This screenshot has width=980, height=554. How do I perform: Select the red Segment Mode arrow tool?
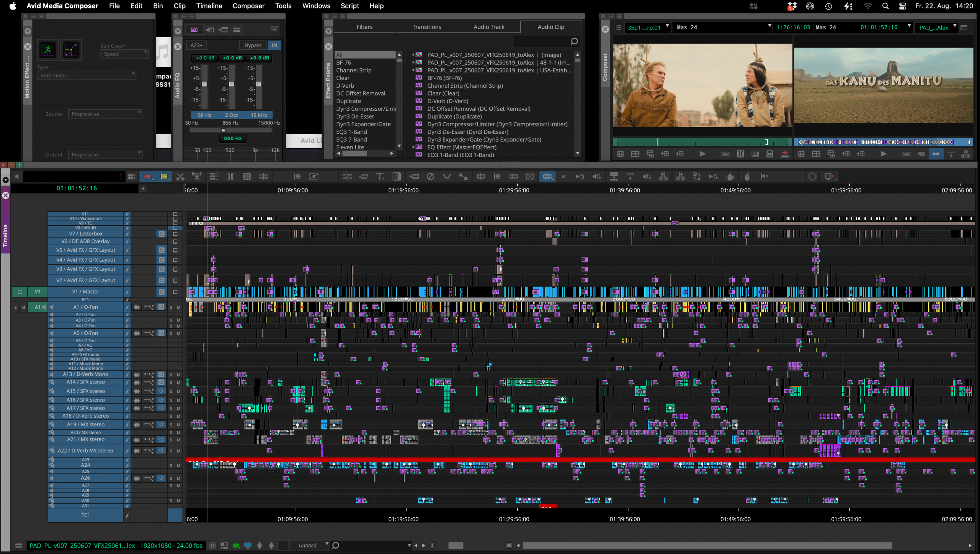point(147,177)
